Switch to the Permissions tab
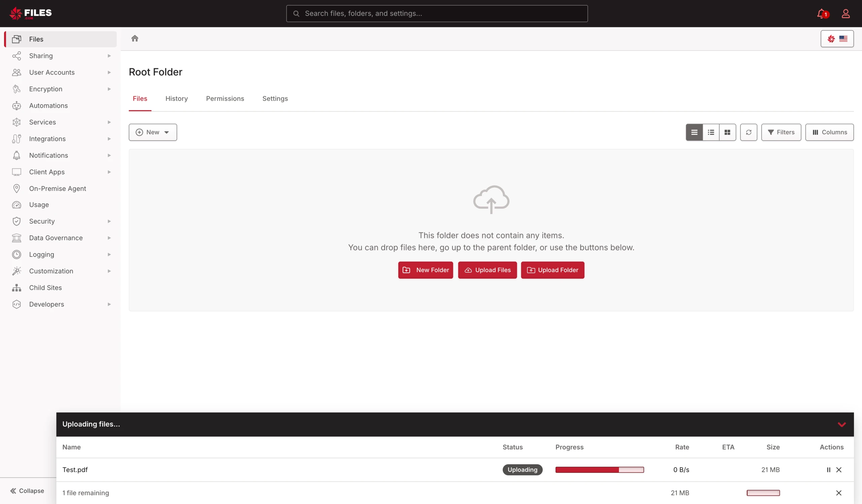862x504 pixels. tap(225, 98)
